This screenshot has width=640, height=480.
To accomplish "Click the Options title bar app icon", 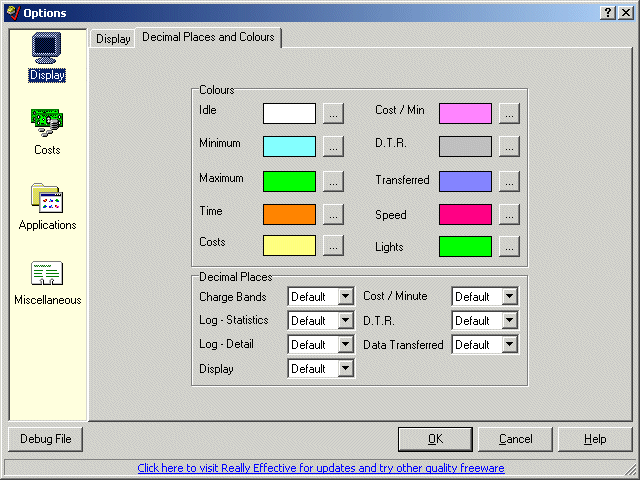I will (x=13, y=13).
